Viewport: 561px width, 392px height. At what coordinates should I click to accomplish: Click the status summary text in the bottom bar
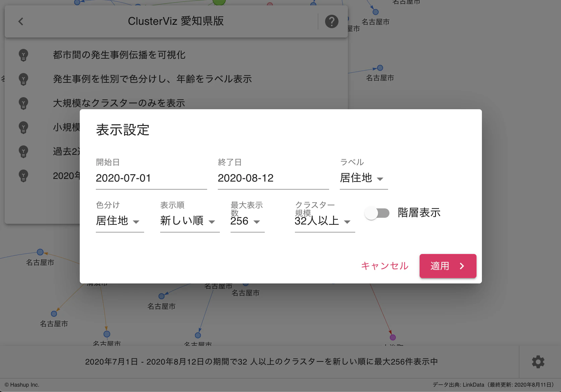(x=261, y=362)
